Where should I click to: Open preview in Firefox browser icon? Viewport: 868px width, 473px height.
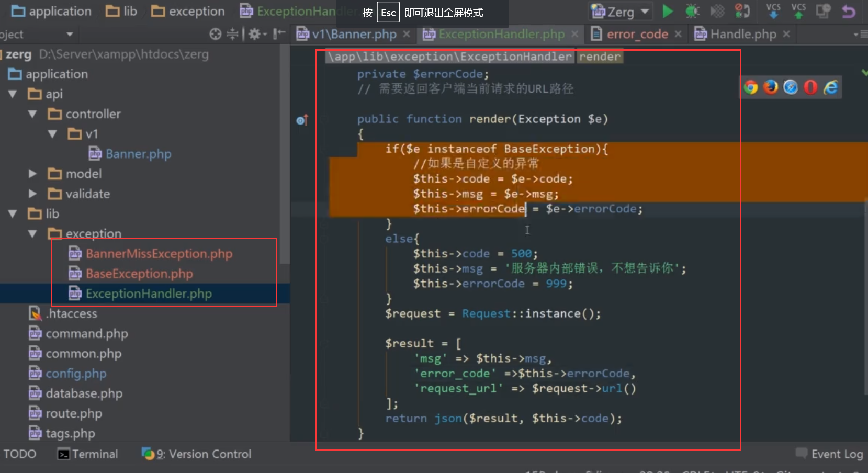coord(771,87)
